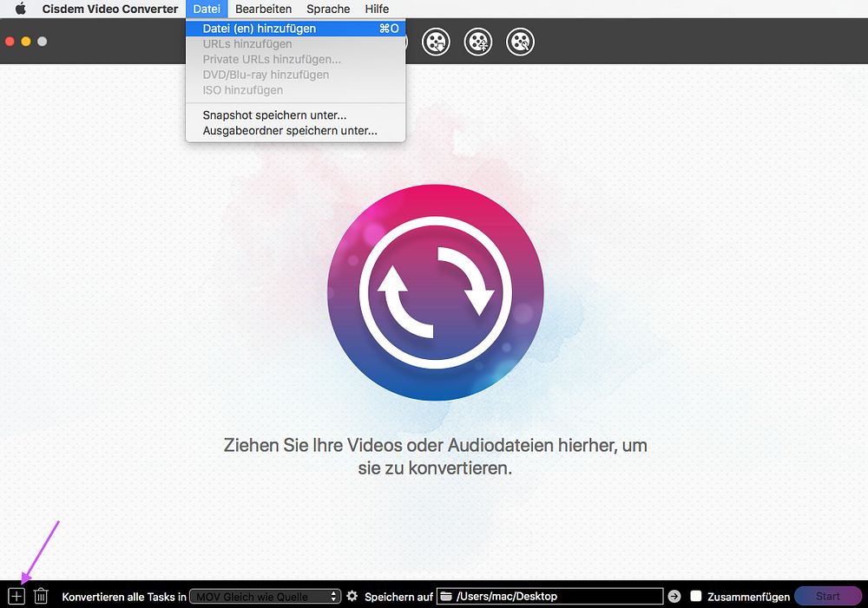Select Ausgabeordner speichern unter...
Viewport: 868px width, 608px height.
click(x=296, y=131)
